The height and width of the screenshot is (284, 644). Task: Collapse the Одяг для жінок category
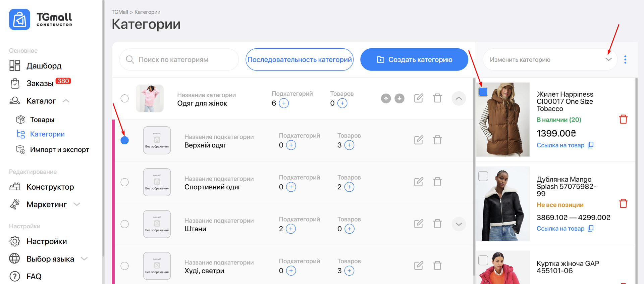[459, 98]
